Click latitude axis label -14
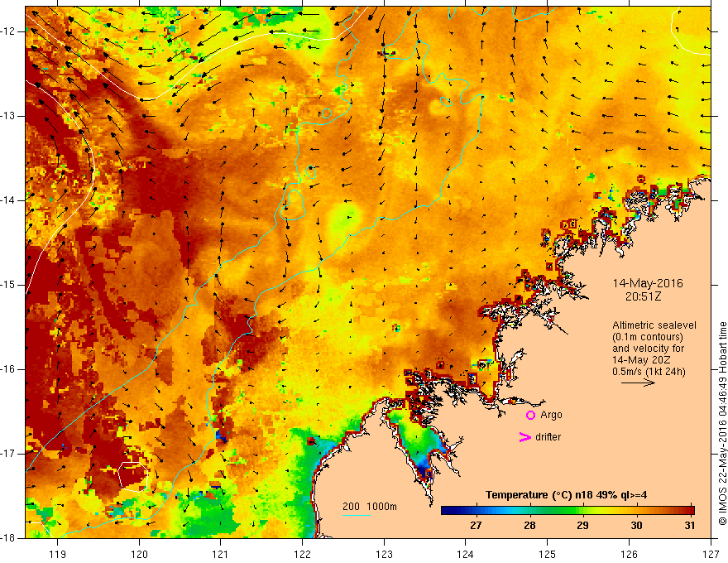The height and width of the screenshot is (563, 728). point(8,200)
